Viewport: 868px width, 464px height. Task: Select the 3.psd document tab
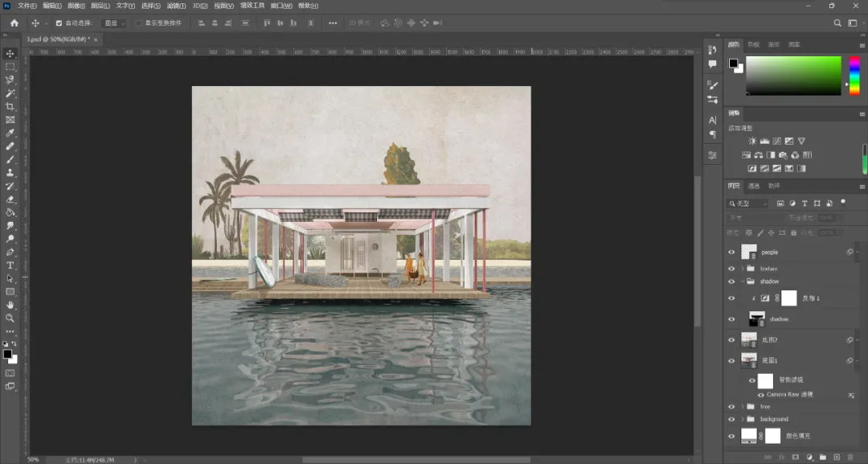[x=58, y=39]
